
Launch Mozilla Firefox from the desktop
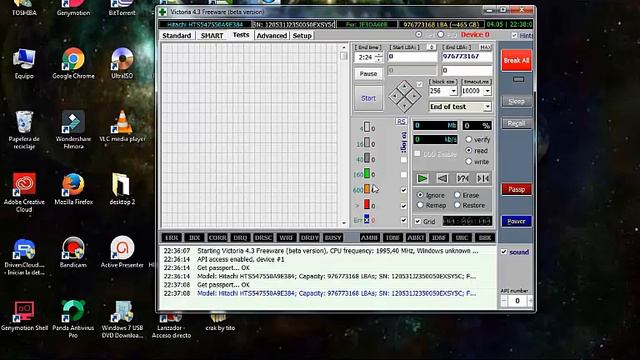[73, 189]
